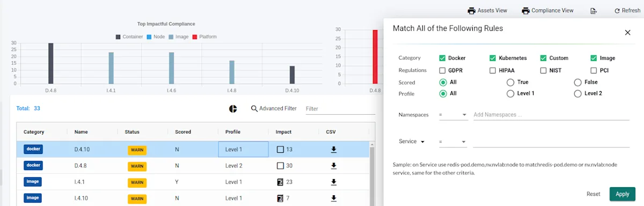The image size is (644, 206).
Task: Click the docker tag in D.4.8 row
Action: [x=33, y=165]
